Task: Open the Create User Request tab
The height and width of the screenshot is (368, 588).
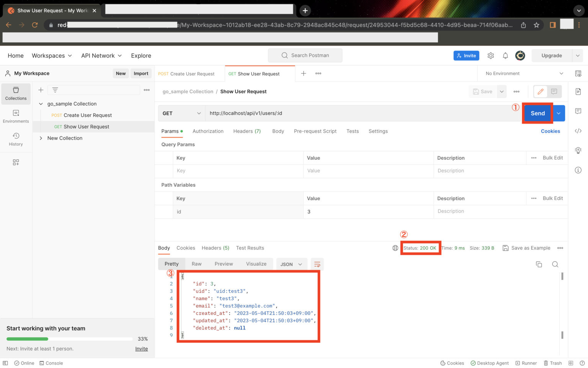Action: click(187, 74)
